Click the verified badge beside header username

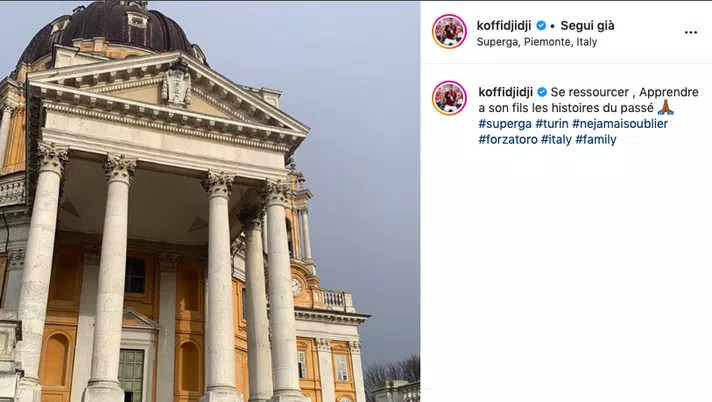coord(541,25)
